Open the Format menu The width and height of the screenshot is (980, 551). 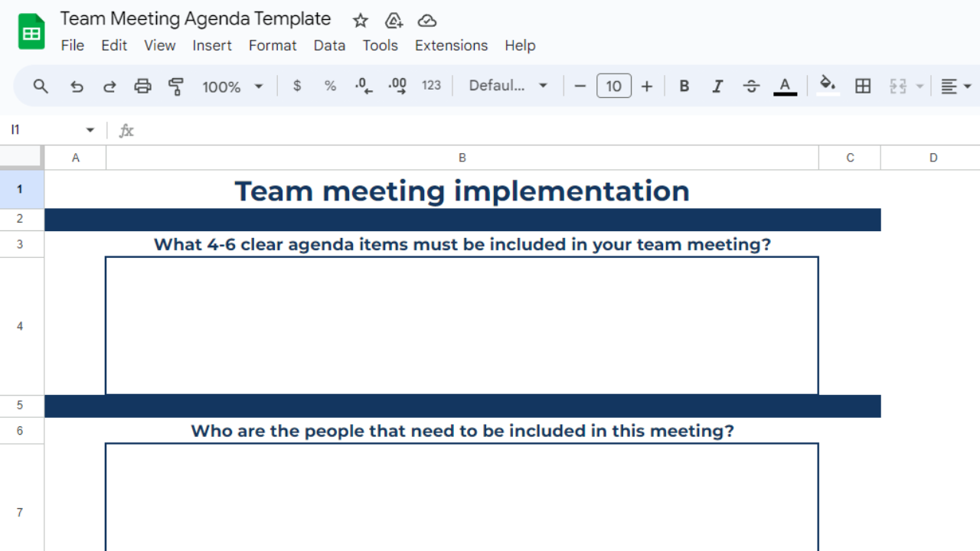273,45
